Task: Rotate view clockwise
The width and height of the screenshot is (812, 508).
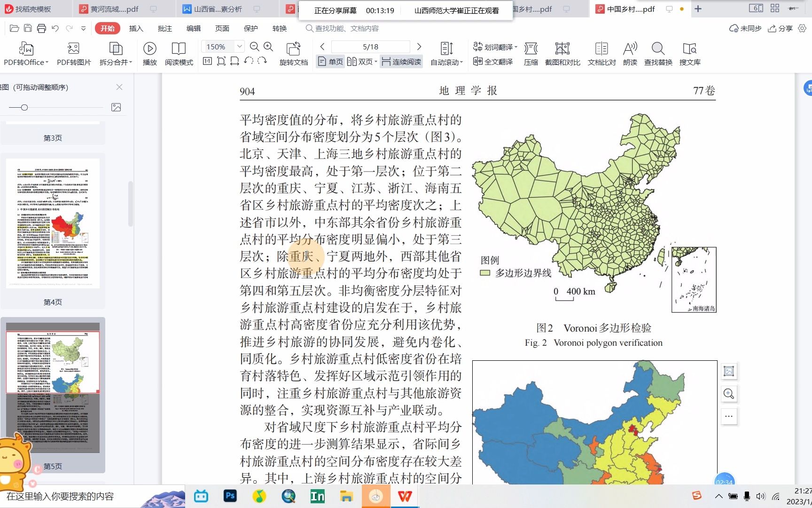Action: 262,61
